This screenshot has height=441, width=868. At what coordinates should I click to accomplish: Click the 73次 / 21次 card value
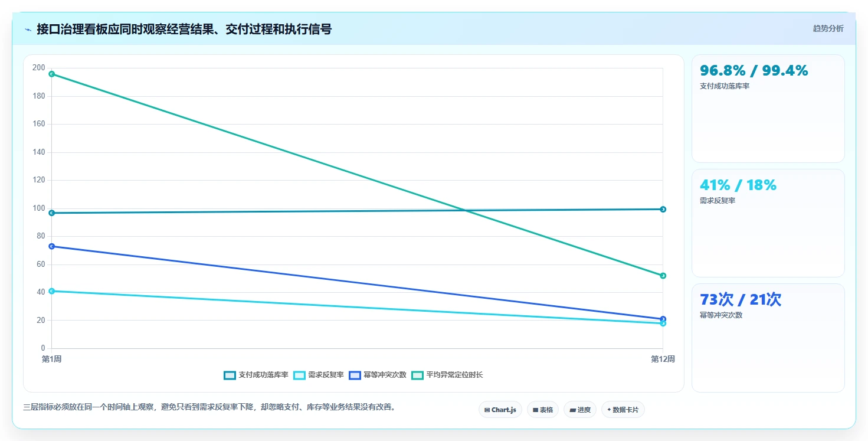point(740,300)
